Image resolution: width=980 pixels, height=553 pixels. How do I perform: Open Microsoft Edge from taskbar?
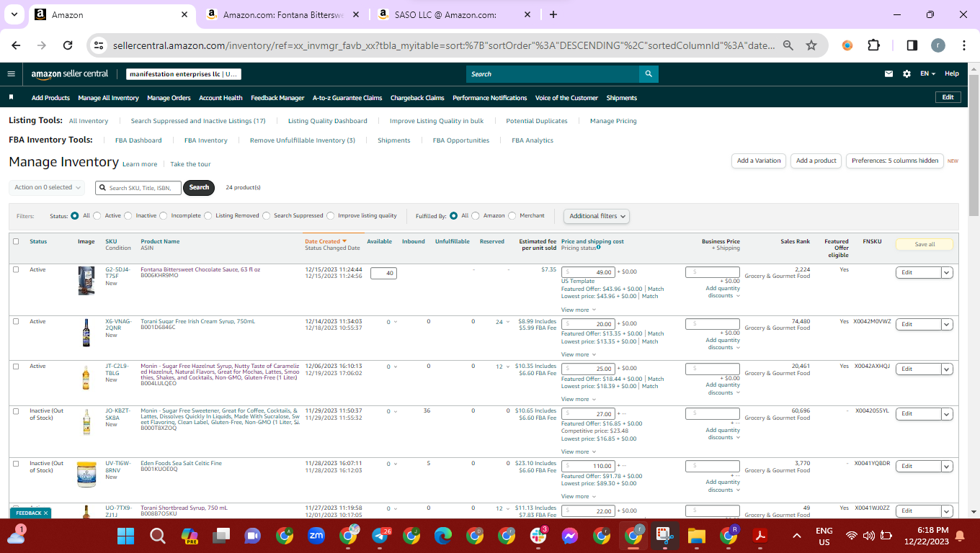pyautogui.click(x=442, y=536)
